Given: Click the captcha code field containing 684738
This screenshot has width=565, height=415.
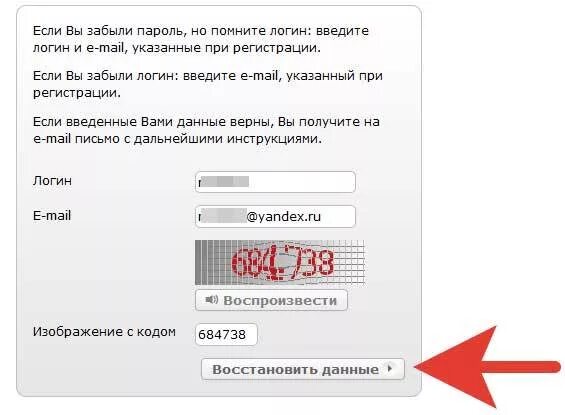Looking at the screenshot, I should point(226,334).
